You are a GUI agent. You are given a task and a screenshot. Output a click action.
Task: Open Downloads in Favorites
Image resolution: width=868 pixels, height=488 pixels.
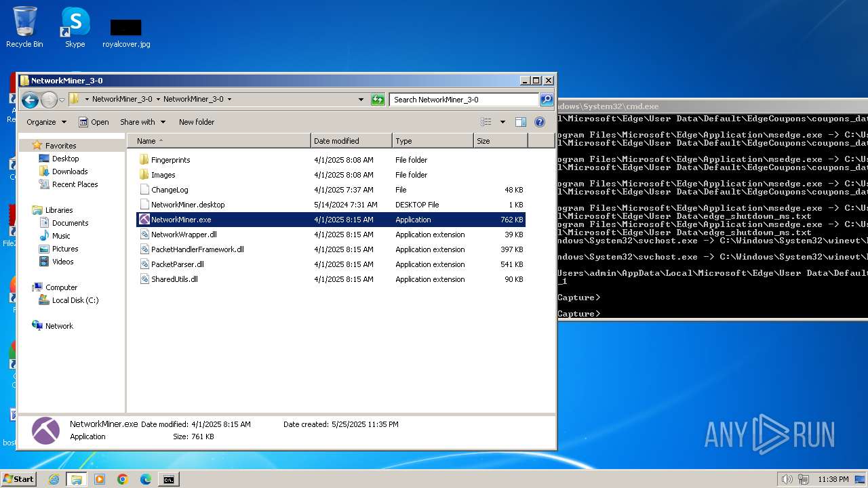click(x=70, y=171)
